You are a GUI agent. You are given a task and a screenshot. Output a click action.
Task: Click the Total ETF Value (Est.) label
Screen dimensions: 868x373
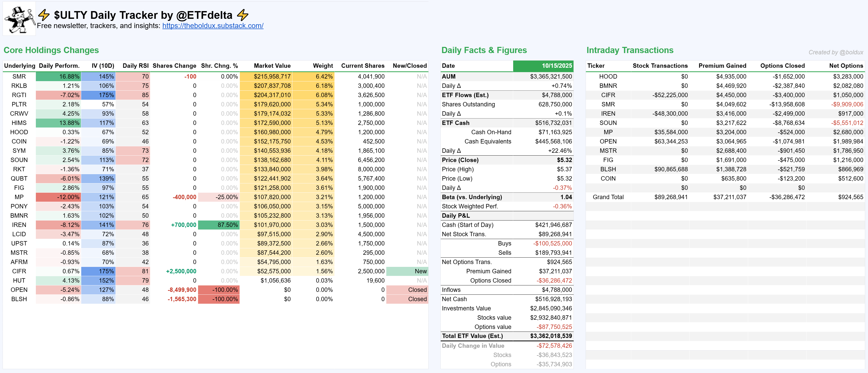click(x=472, y=336)
